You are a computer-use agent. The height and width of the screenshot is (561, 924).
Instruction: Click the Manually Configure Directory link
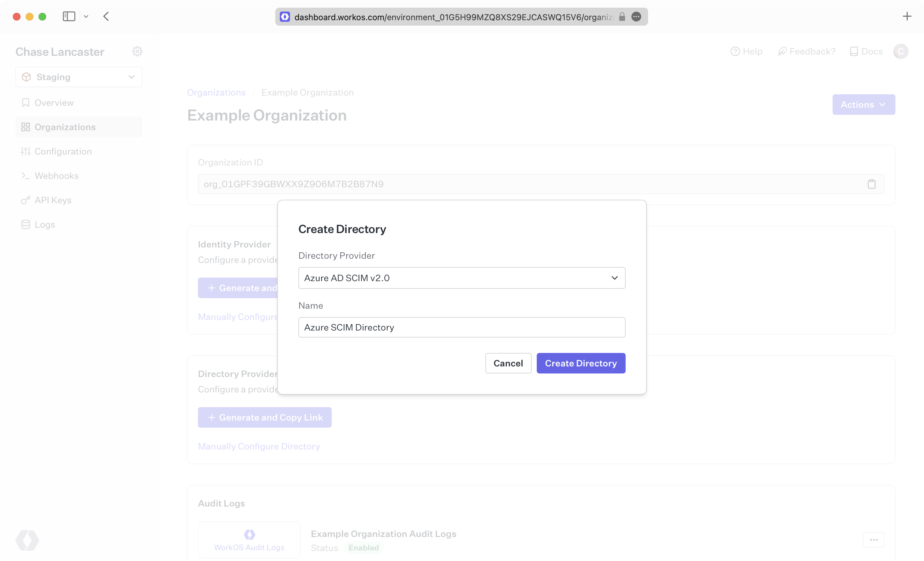[259, 446]
